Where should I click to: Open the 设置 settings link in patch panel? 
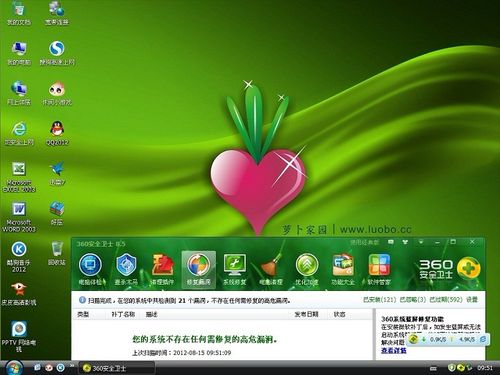click(x=472, y=300)
